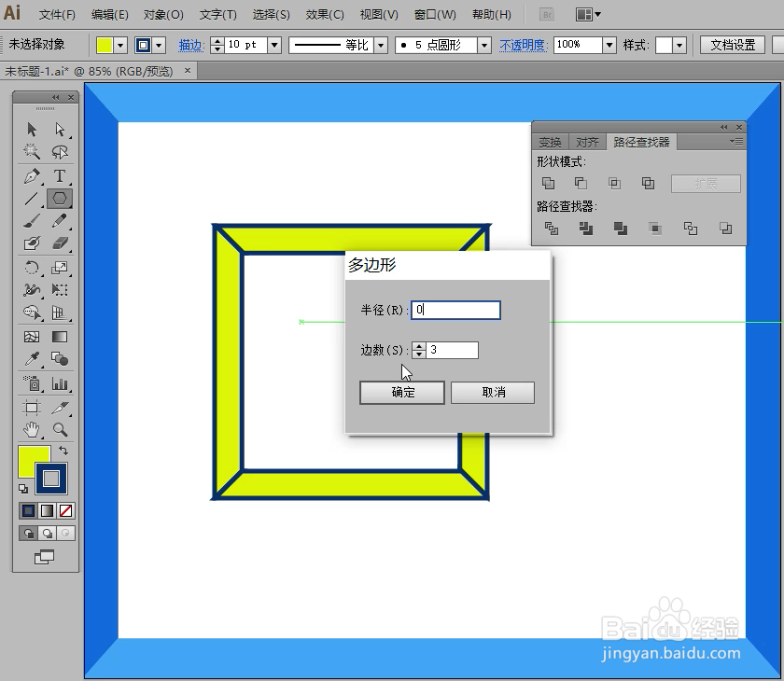Viewport: 784px width, 681px height.
Task: Select the Pen tool
Action: tap(33, 174)
